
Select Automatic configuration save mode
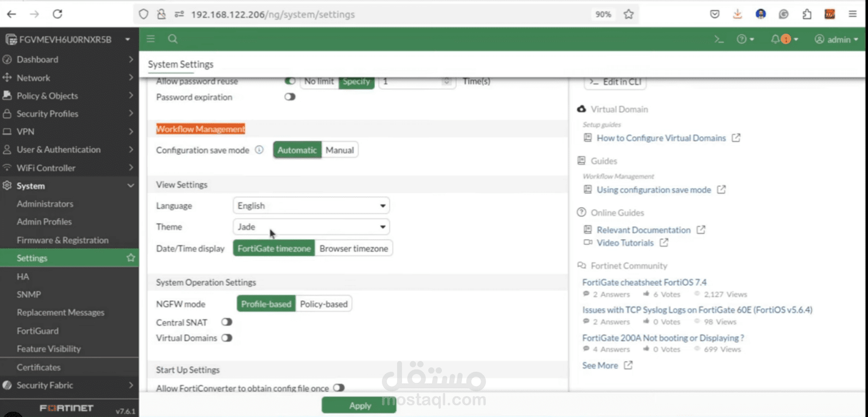[297, 150]
